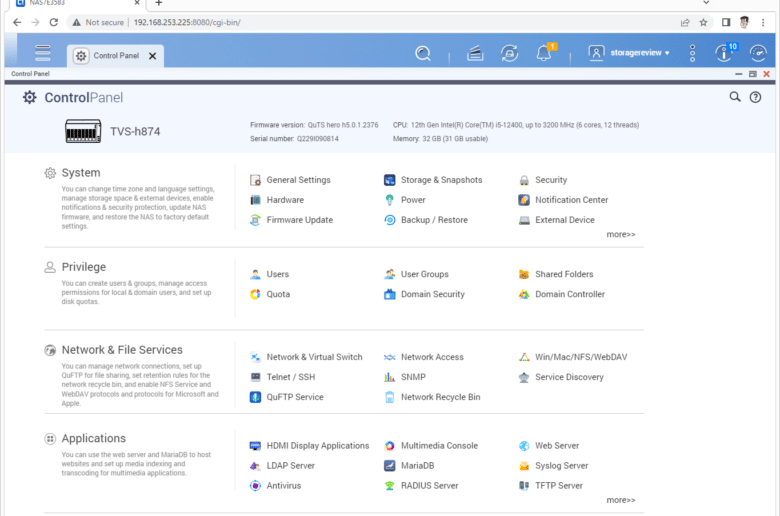This screenshot has width=780, height=516.
Task: Select the System category heading
Action: pos(81,173)
